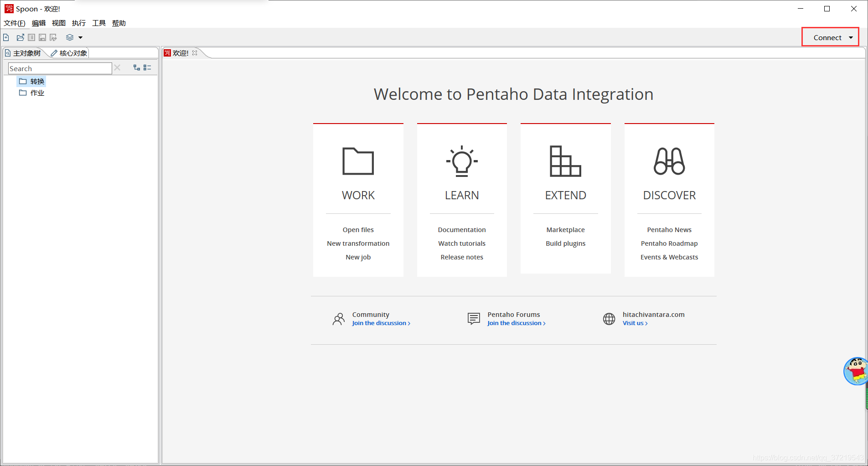Viewport: 868px width, 466px height.
Task: Open the Events & Webcasts link
Action: (669, 257)
